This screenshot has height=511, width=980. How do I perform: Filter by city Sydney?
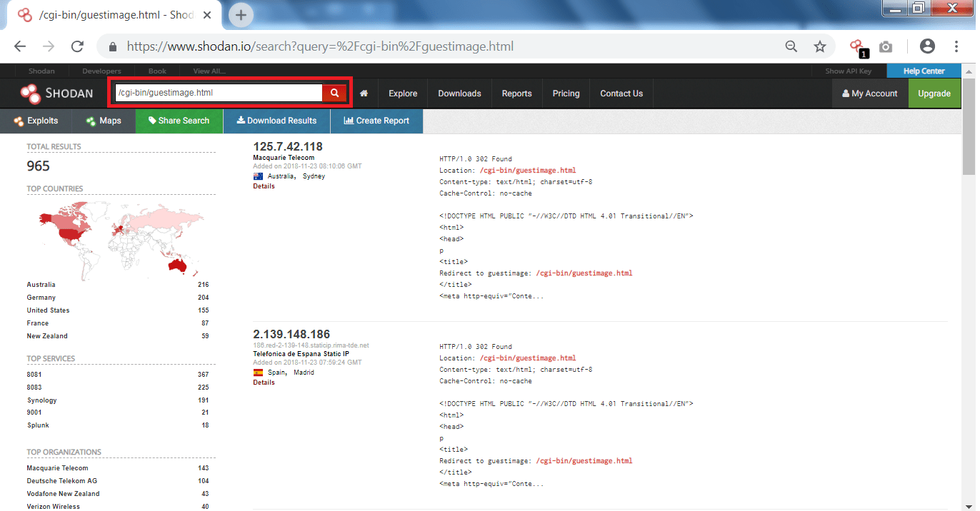point(314,176)
